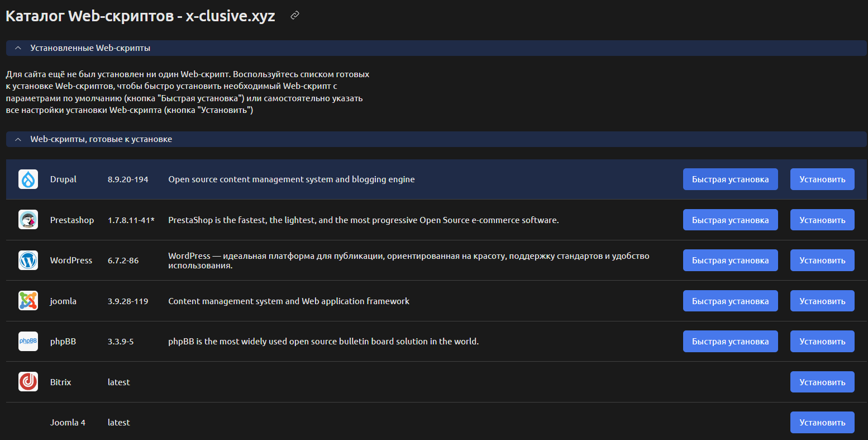Click the Prestashop logo icon

28,220
